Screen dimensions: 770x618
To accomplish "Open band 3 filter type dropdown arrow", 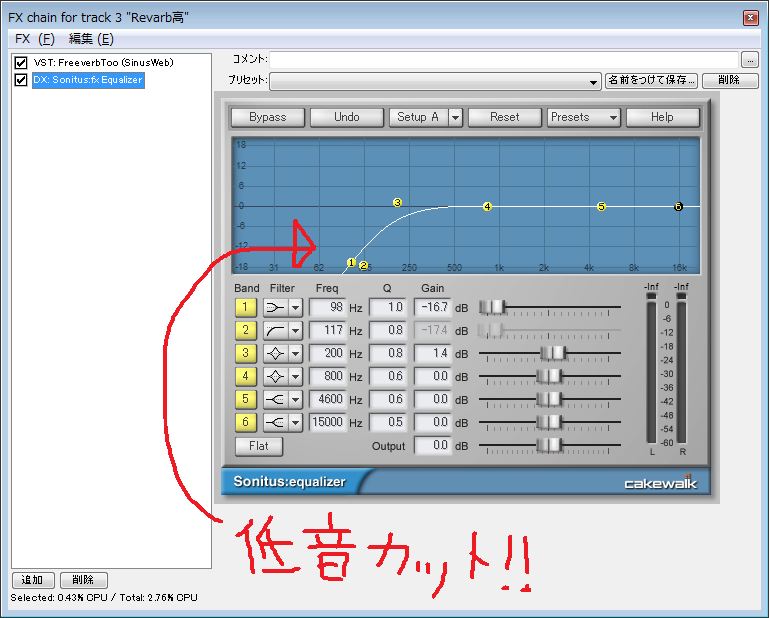I will coord(295,354).
